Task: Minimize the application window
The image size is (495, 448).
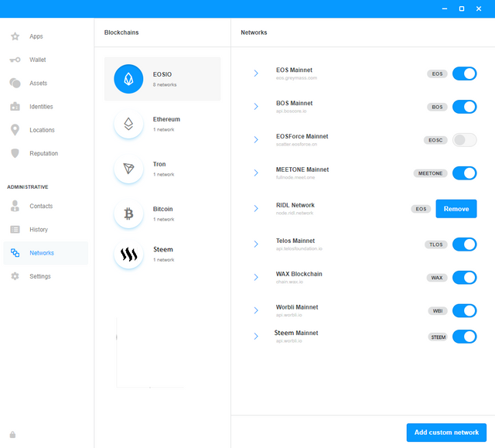Action: [x=445, y=9]
